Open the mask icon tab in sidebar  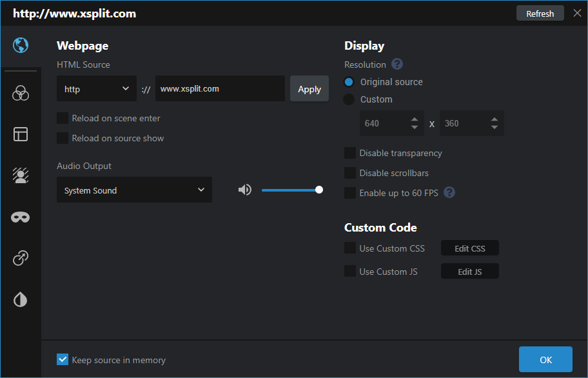point(21,217)
